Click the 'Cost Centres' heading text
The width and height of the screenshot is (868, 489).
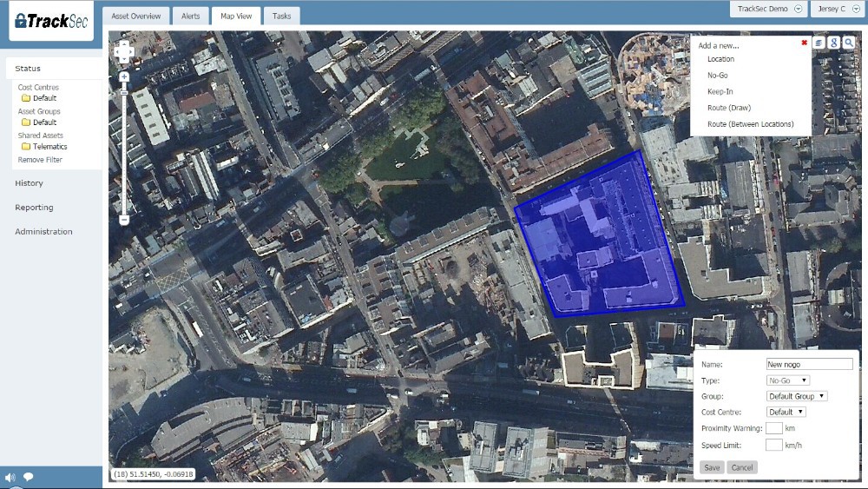tap(37, 88)
